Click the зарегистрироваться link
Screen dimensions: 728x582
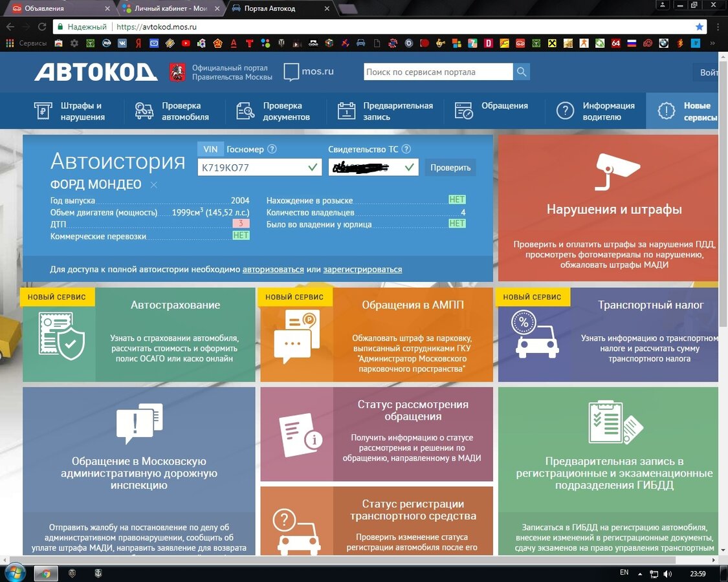(x=362, y=269)
